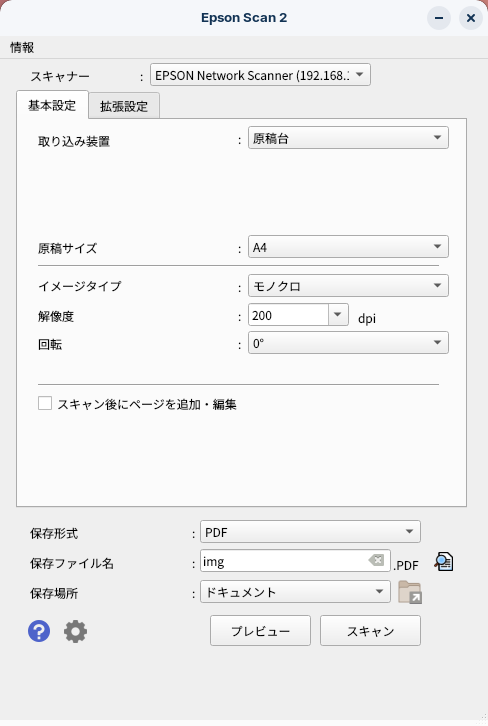488x726 pixels.
Task: Click the スキャン button
Action: pos(370,631)
